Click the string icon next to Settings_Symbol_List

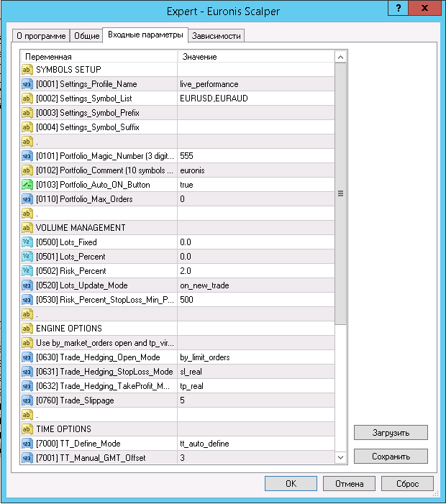(x=27, y=98)
